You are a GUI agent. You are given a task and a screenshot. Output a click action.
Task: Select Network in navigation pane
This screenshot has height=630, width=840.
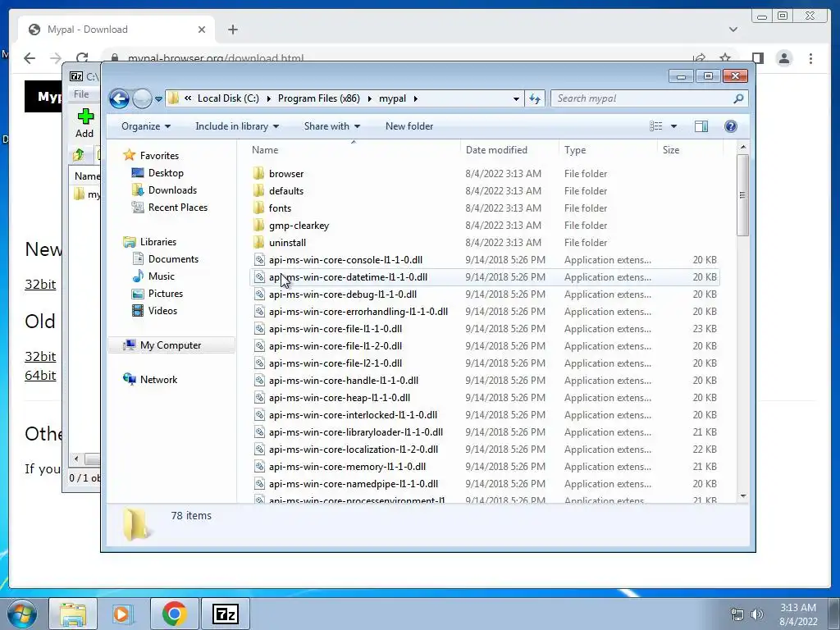(x=158, y=380)
